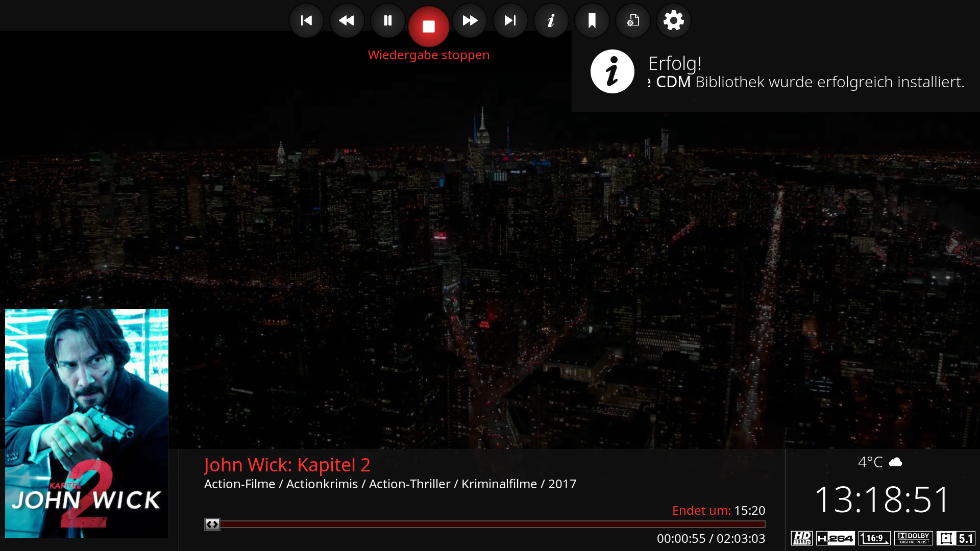Image resolution: width=980 pixels, height=551 pixels.
Task: Click the HD 1080p badge
Action: 802,538
